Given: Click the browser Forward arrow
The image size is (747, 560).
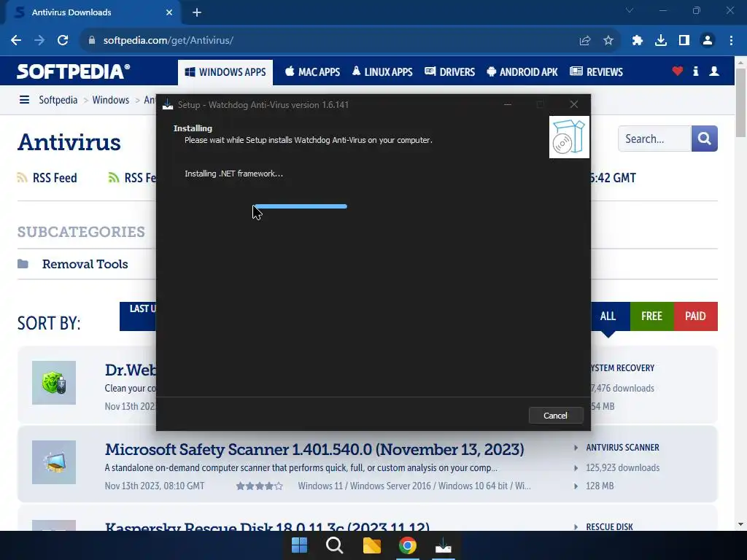Looking at the screenshot, I should [39, 41].
